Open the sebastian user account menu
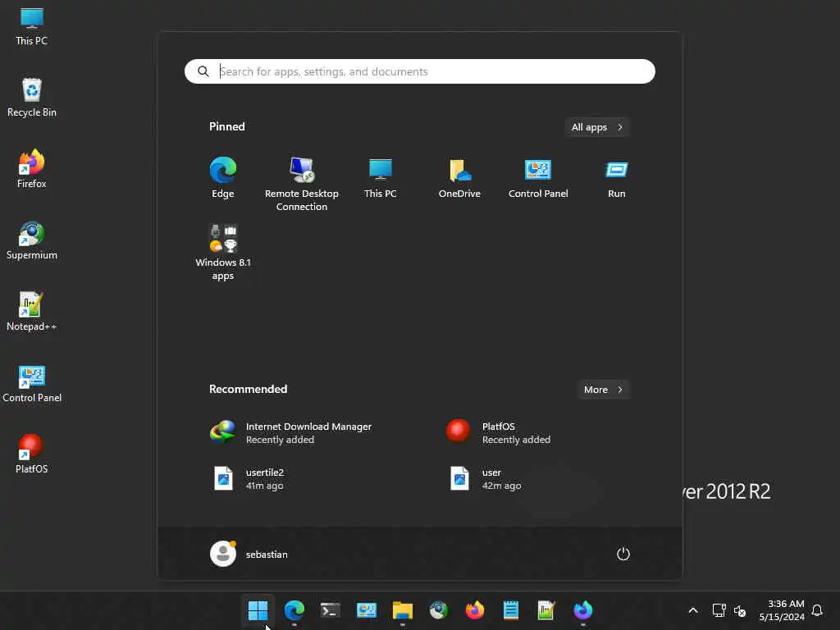This screenshot has height=630, width=840. pyautogui.click(x=249, y=554)
